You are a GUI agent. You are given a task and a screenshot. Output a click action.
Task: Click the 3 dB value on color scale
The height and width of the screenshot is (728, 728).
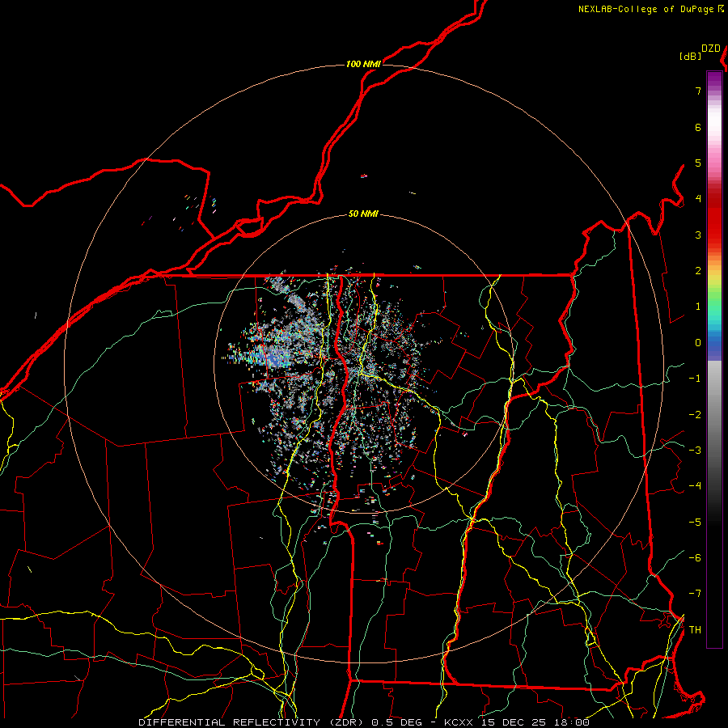coord(698,235)
